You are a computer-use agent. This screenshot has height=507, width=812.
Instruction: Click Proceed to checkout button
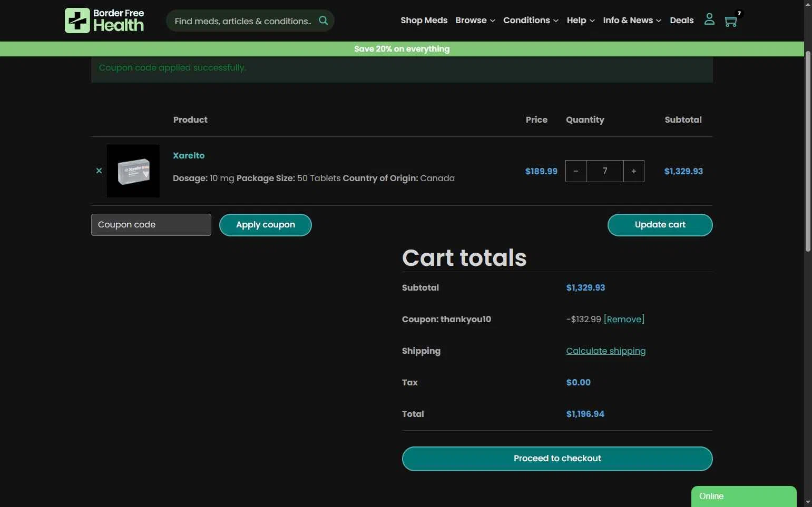tap(557, 459)
